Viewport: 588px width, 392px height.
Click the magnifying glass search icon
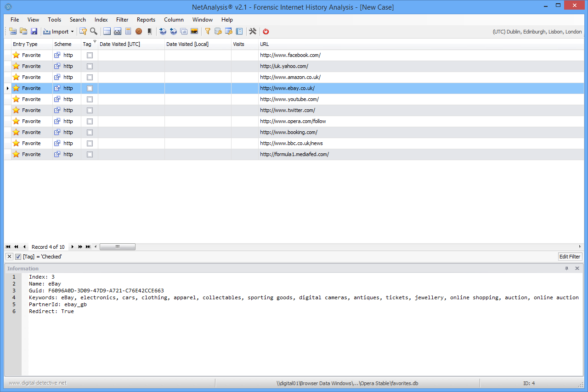[x=94, y=31]
